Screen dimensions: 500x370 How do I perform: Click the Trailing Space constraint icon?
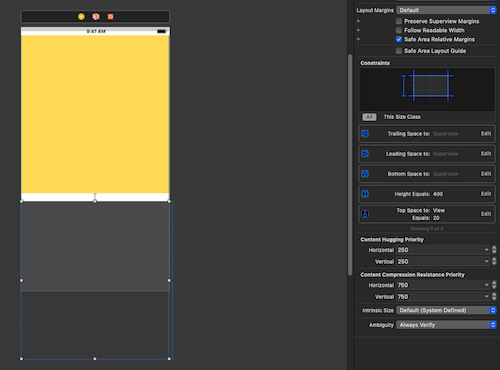coord(365,134)
